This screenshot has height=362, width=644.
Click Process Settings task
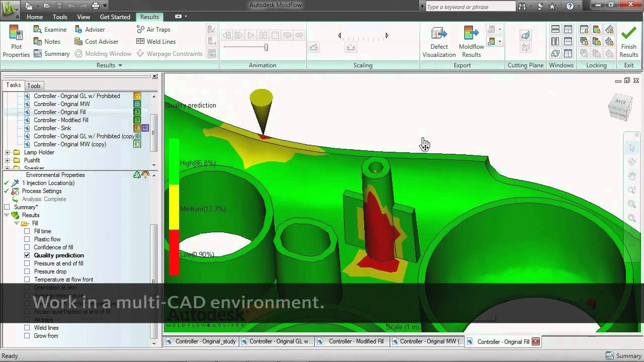click(42, 191)
